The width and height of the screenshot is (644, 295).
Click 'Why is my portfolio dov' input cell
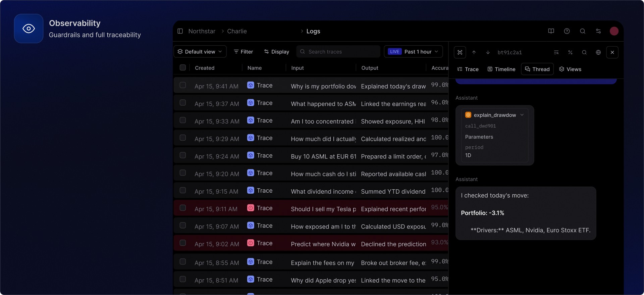[x=323, y=86]
